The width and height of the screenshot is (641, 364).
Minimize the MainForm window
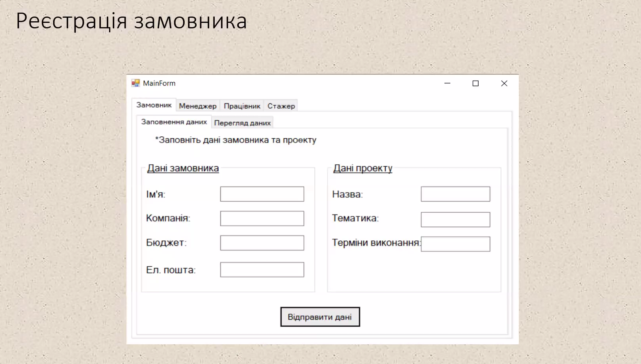click(x=447, y=83)
